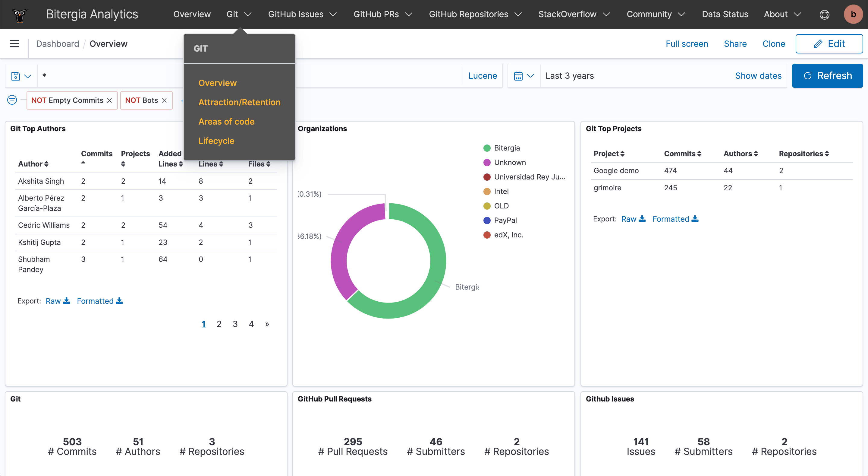Toggle the Intel legend entry
The height and width of the screenshot is (476, 868).
tap(496, 192)
